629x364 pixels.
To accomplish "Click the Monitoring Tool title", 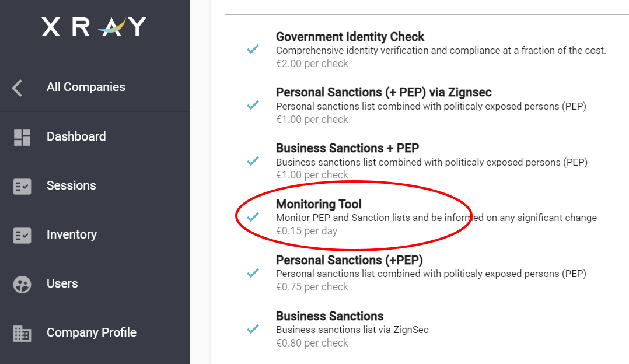I will [319, 204].
